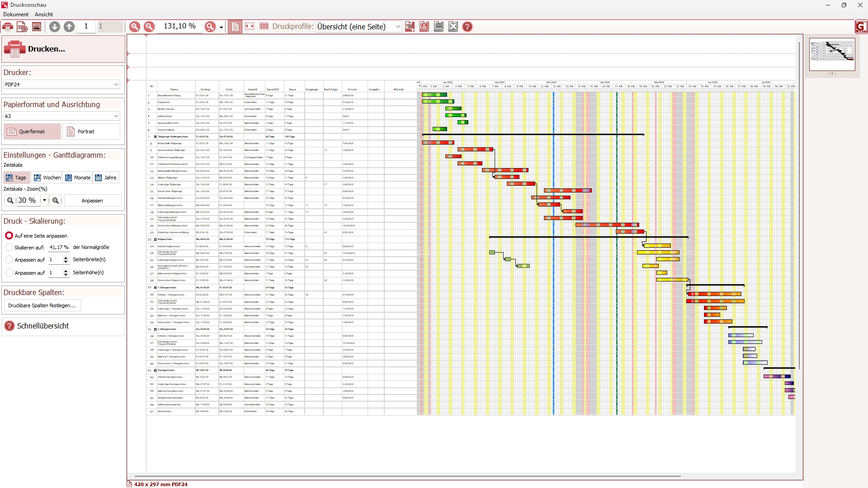Zoom out on the print preview
868x488 pixels.
point(149,27)
